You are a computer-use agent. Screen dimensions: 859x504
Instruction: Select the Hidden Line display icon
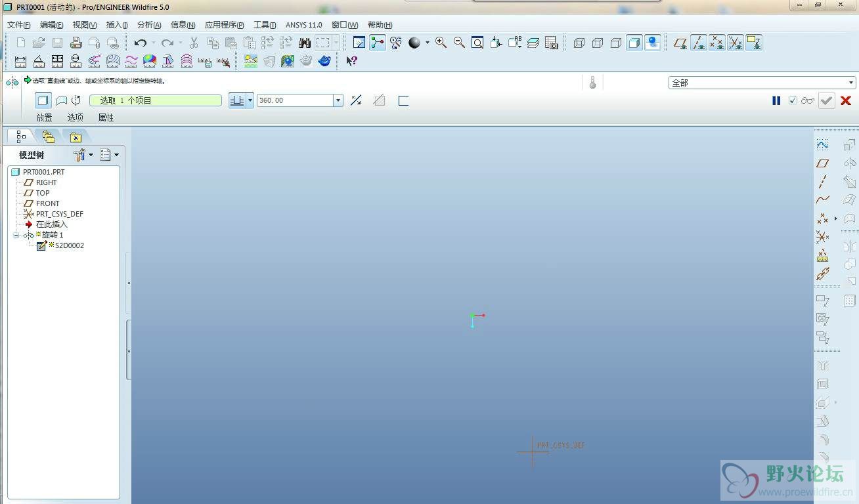tap(597, 43)
